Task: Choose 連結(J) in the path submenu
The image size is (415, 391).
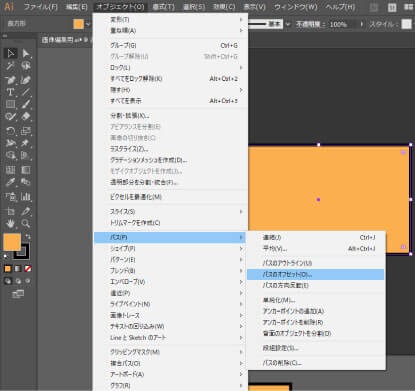Action: click(x=315, y=237)
